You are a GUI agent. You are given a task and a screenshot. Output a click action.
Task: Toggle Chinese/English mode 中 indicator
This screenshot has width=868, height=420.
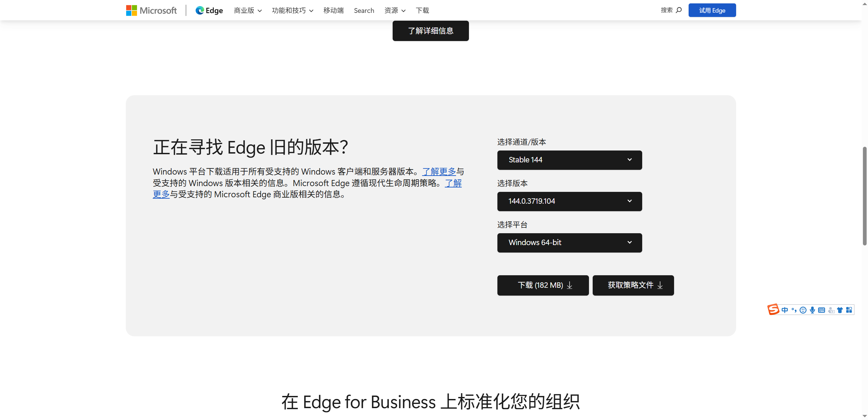coord(785,310)
